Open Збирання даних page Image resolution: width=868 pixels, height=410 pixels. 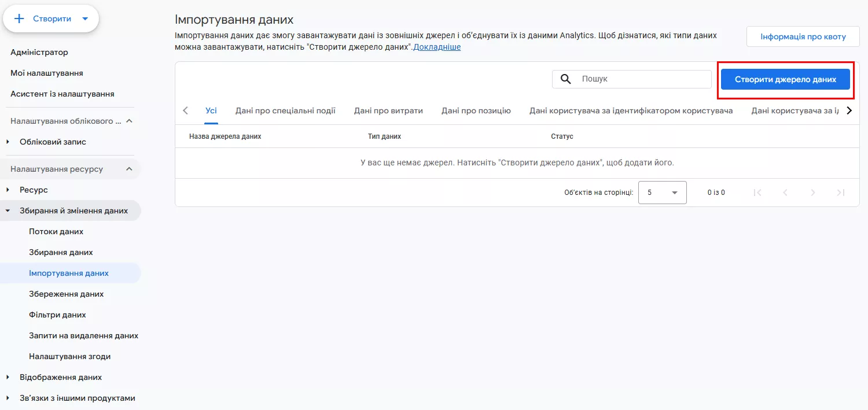61,252
